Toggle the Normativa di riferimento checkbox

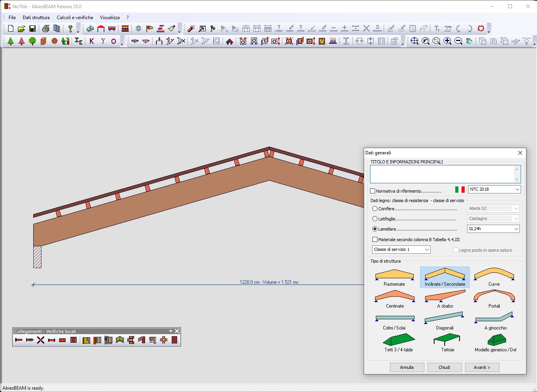[x=373, y=191]
